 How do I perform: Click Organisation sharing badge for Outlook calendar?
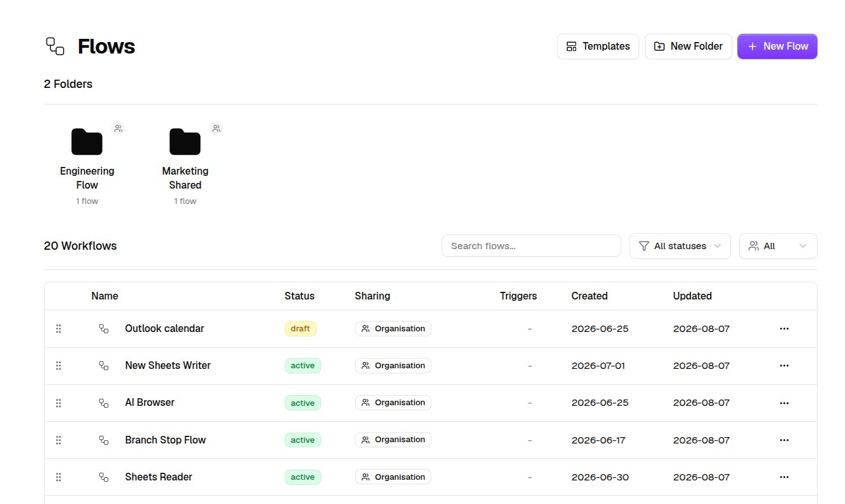393,329
